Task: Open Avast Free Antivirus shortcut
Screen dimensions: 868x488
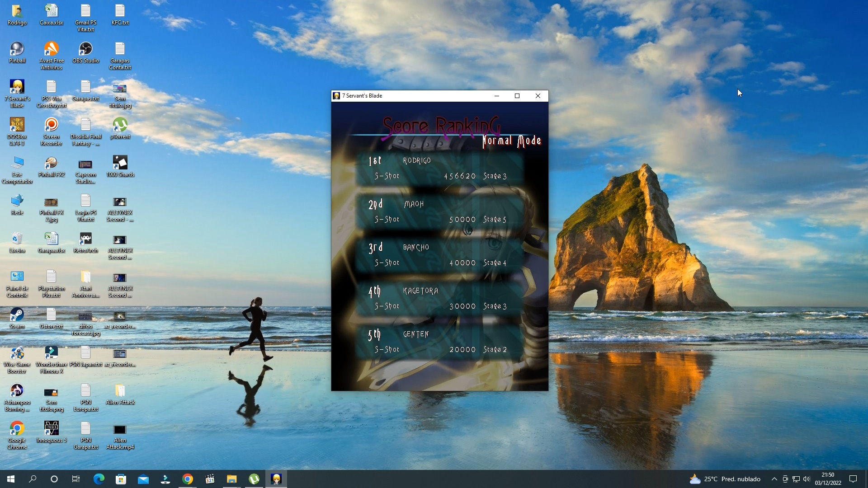Action: coord(52,49)
